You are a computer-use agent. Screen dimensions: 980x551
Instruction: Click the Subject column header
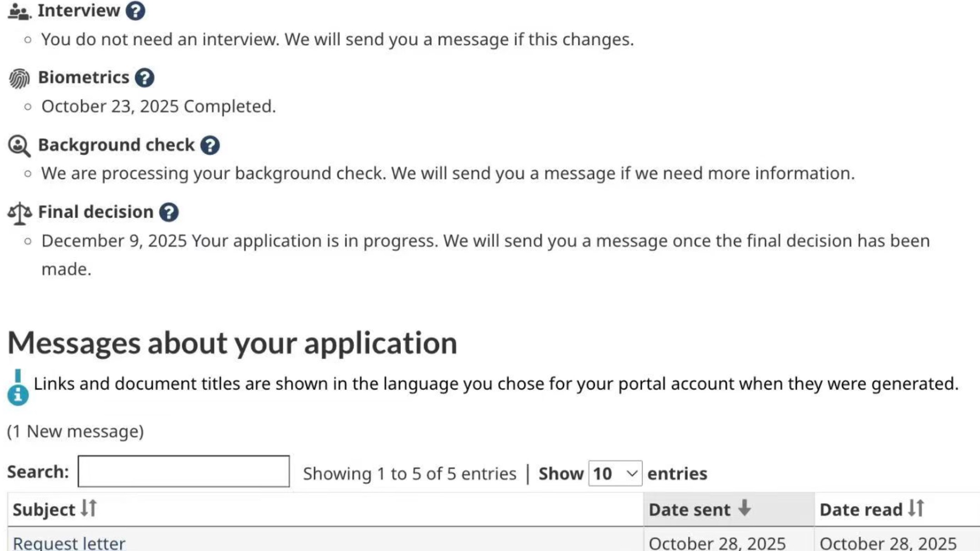44,510
